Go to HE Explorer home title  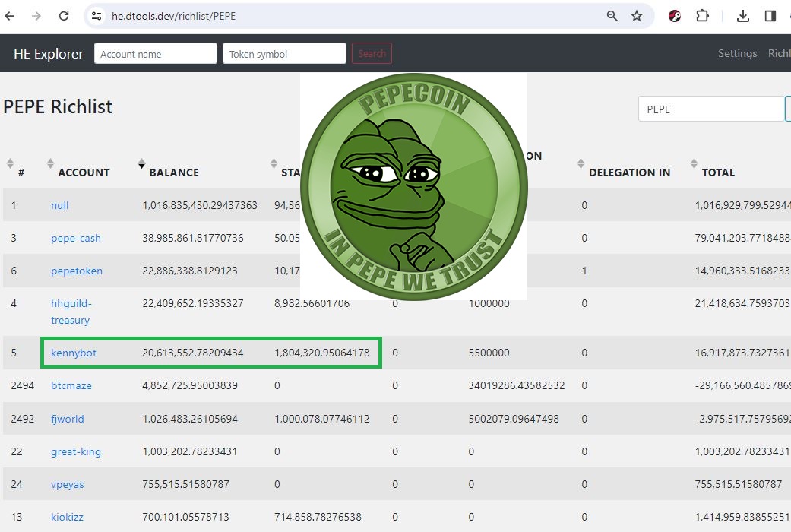point(49,54)
